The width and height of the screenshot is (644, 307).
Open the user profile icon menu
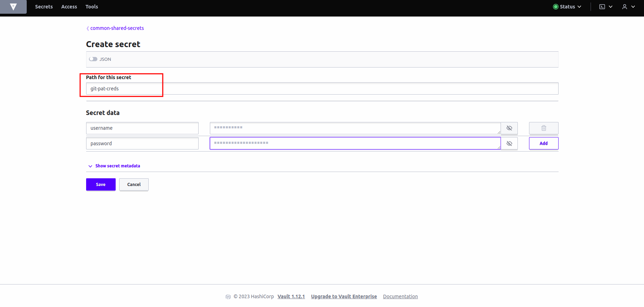click(x=625, y=7)
